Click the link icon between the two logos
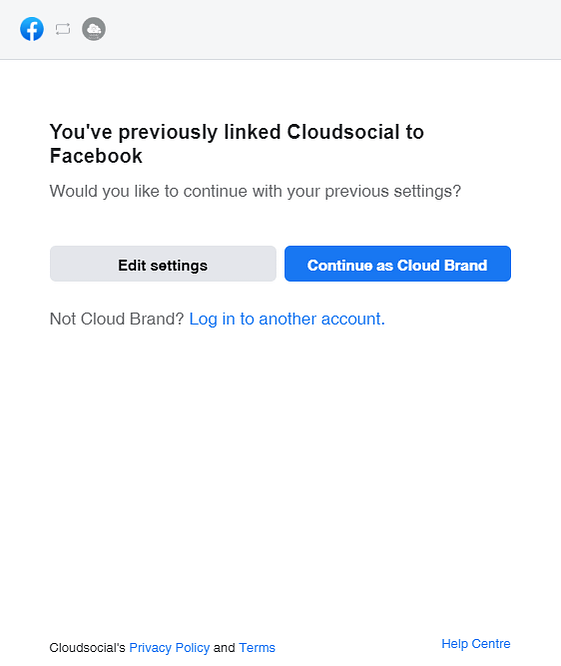Image resolution: width=561 pixels, height=666 pixels. (63, 29)
